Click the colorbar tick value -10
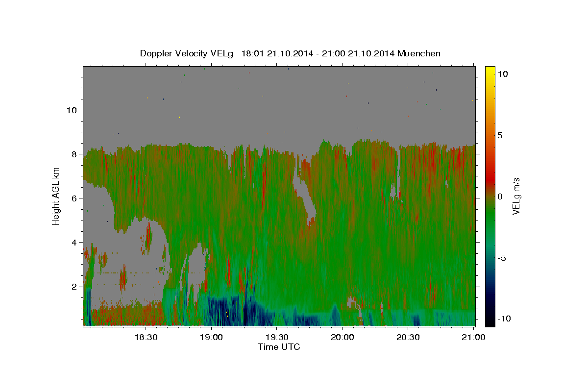The image size is (588, 392). click(505, 319)
